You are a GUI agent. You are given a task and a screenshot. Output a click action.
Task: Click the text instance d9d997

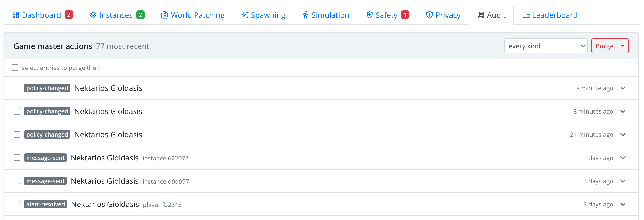(166, 182)
